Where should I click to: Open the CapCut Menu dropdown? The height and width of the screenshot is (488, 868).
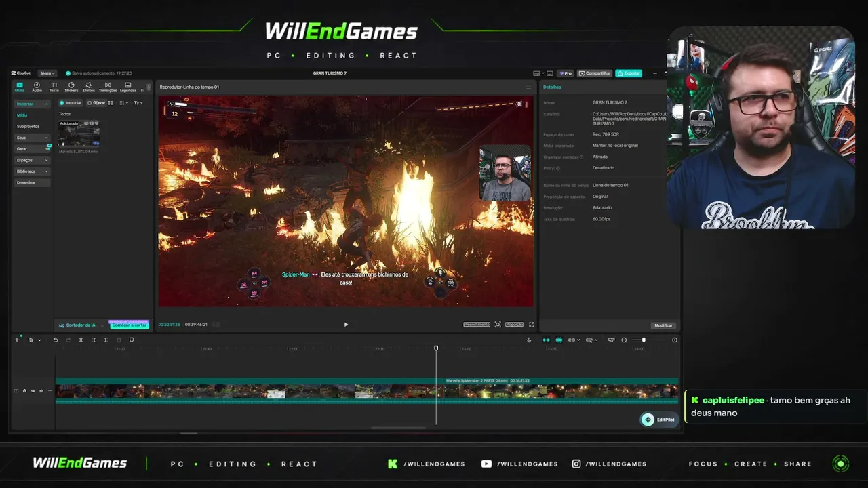pyautogui.click(x=47, y=73)
